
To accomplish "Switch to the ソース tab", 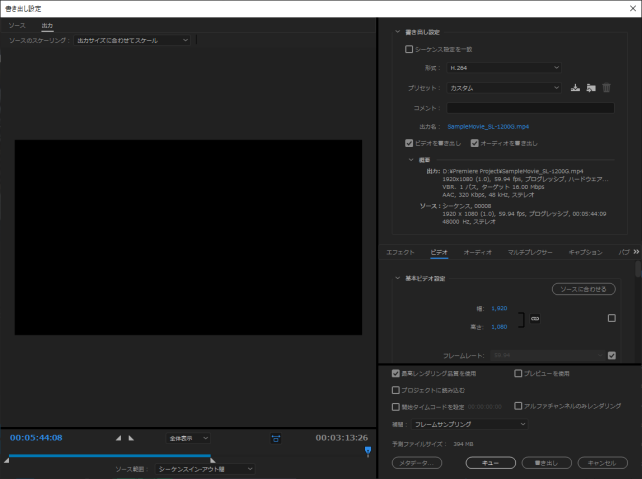I will [17, 25].
